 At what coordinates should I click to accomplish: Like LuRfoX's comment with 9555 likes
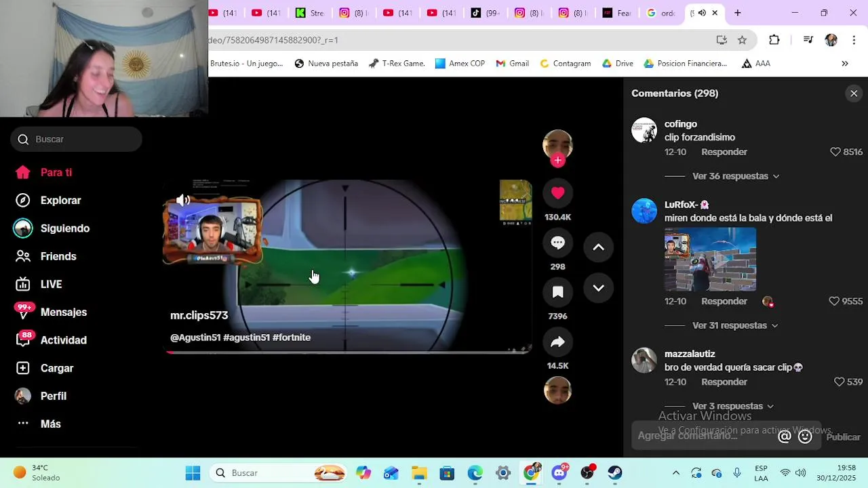[x=834, y=301]
